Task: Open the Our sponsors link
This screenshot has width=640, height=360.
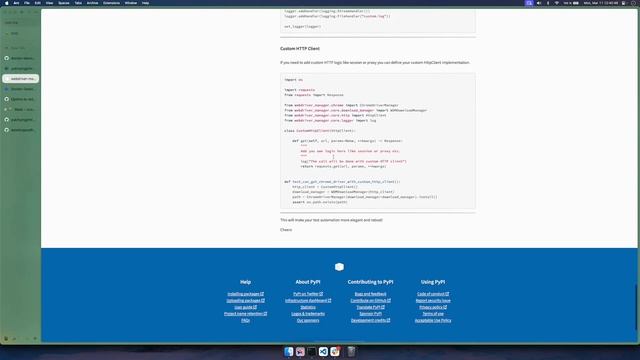Action: (308, 320)
